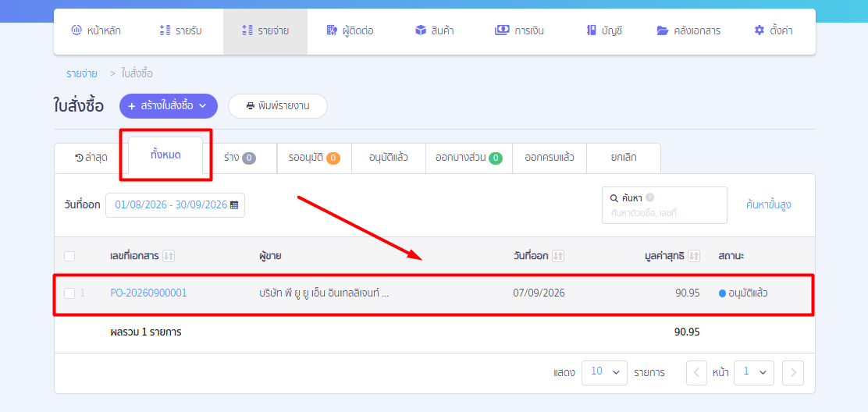Click the calendar icon in date field
This screenshot has width=868, height=412.
pyautogui.click(x=234, y=204)
